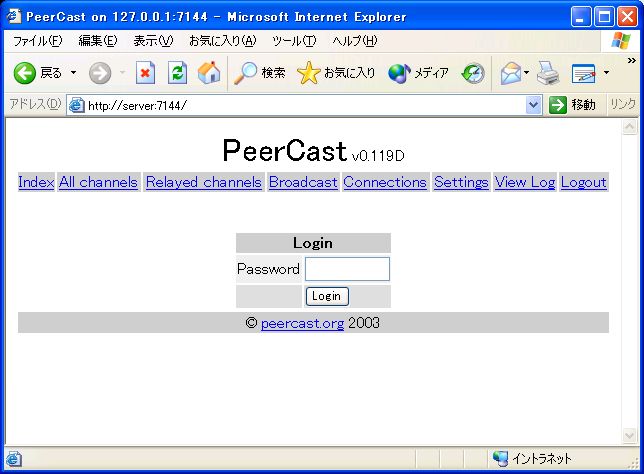This screenshot has width=644, height=474.
Task: Go to the Settings page link
Action: pyautogui.click(x=461, y=182)
